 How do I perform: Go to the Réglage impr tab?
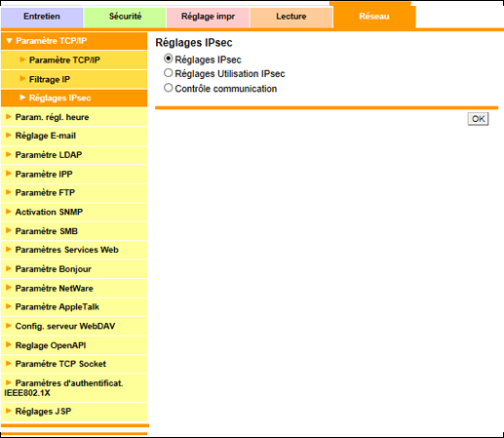pos(208,17)
